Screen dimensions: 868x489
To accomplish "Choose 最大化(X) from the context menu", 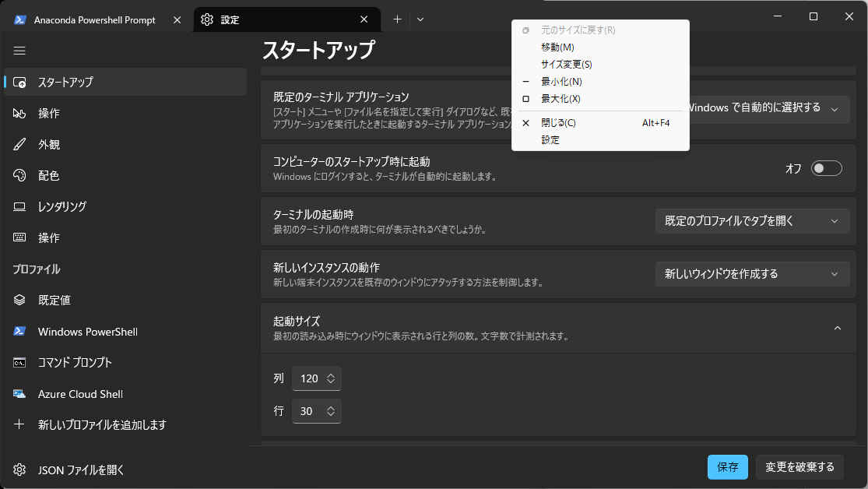I will tap(561, 99).
